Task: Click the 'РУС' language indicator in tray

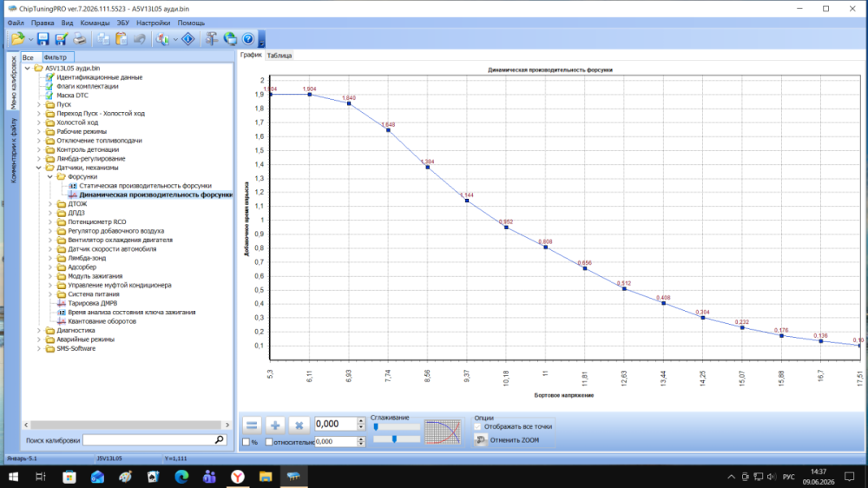Action: 789,477
